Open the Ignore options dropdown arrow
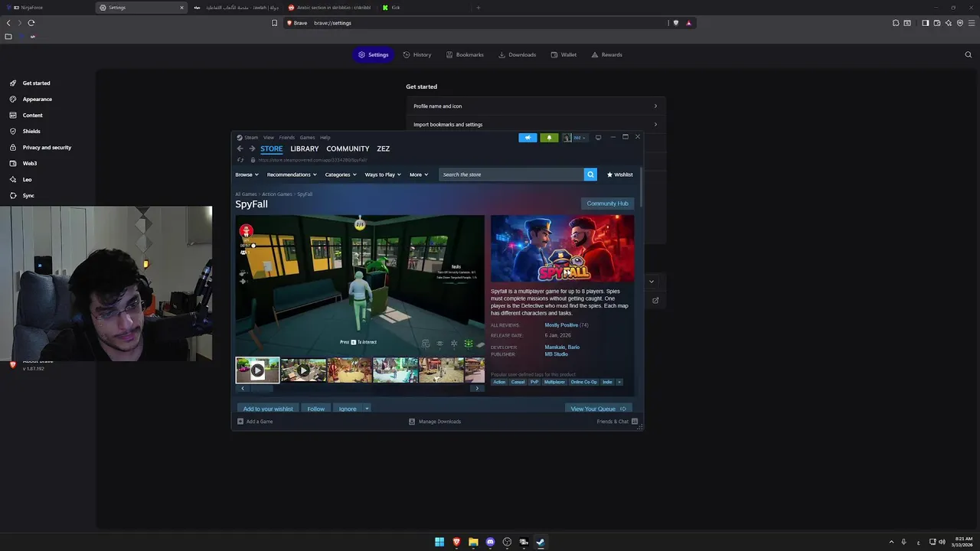This screenshot has height=551, width=980. tap(367, 409)
